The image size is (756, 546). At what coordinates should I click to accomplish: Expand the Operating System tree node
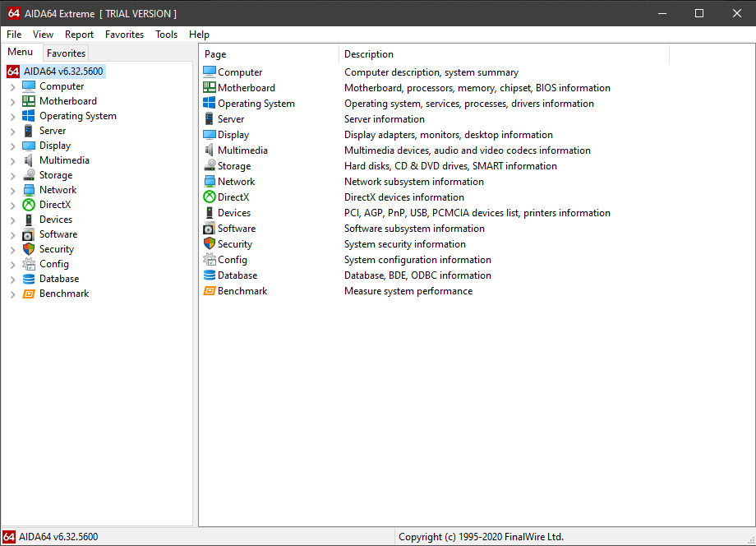click(x=13, y=116)
